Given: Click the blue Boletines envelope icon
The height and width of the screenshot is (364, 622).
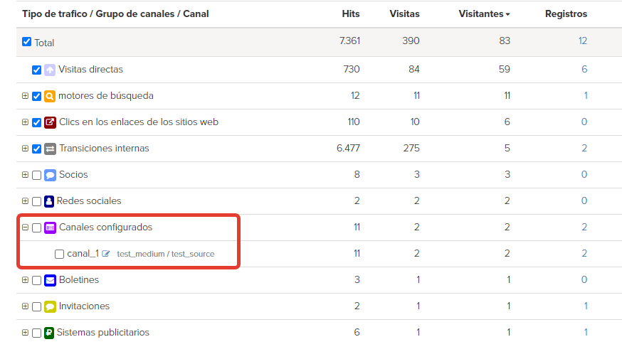Looking at the screenshot, I should (x=50, y=280).
